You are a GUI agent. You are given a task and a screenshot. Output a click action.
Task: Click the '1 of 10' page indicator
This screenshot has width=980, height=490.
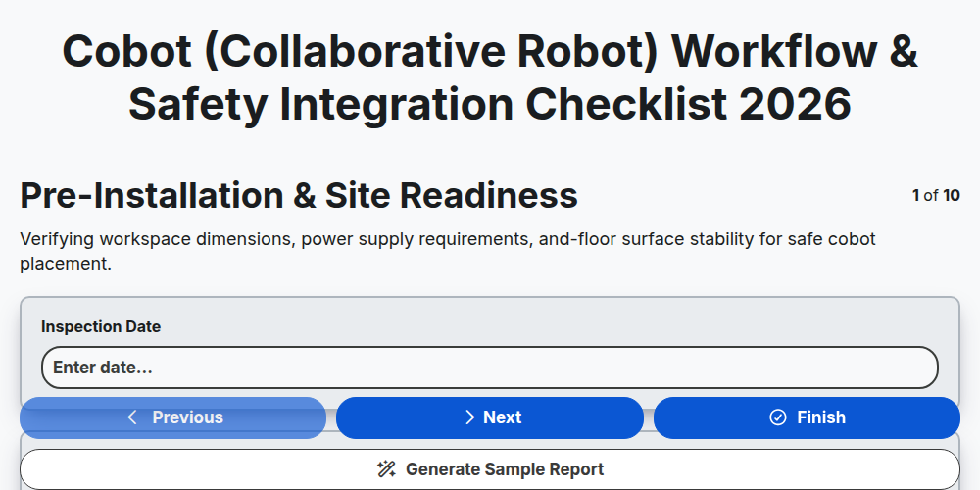(936, 196)
